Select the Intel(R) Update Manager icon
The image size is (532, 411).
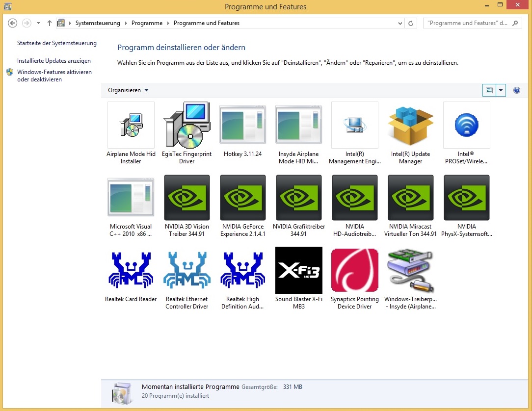[x=411, y=125]
